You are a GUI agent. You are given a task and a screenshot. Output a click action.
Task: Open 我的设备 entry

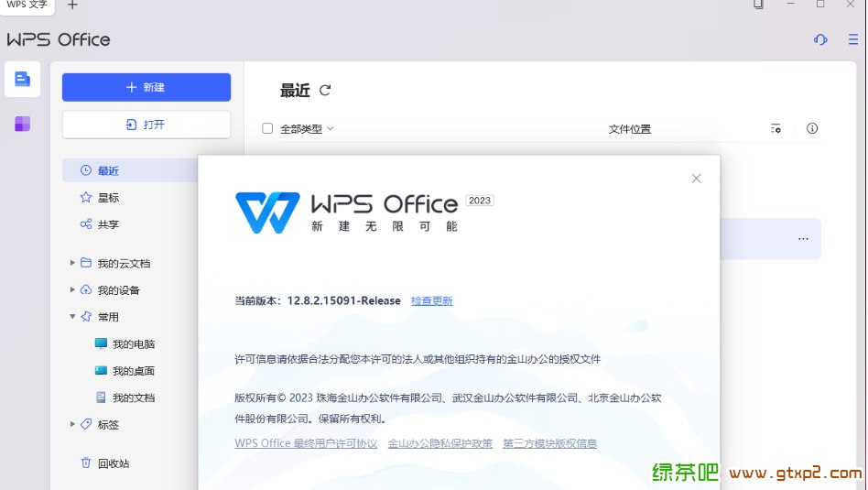point(118,290)
